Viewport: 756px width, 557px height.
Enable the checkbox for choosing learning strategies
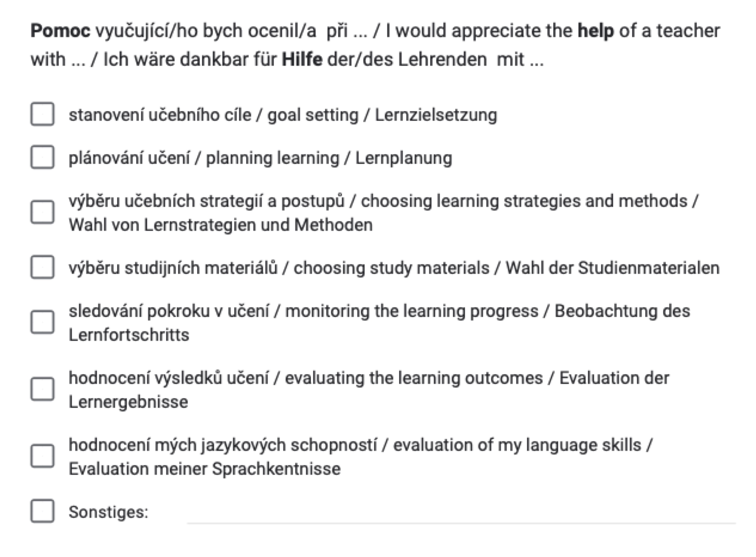tap(42, 212)
